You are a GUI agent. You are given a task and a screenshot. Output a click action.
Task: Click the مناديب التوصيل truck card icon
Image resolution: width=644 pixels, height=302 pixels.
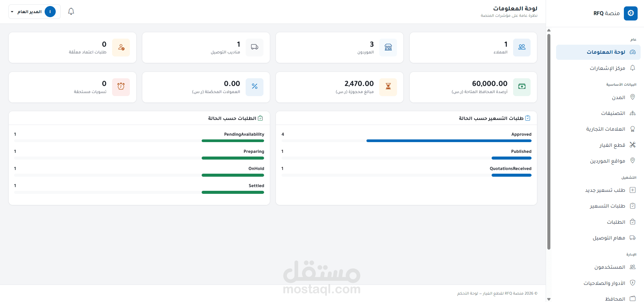[x=254, y=47]
